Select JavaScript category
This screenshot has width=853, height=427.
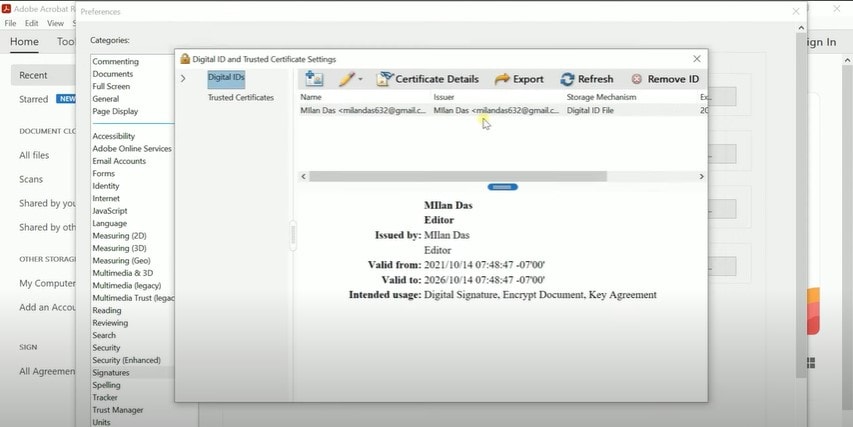(110, 211)
